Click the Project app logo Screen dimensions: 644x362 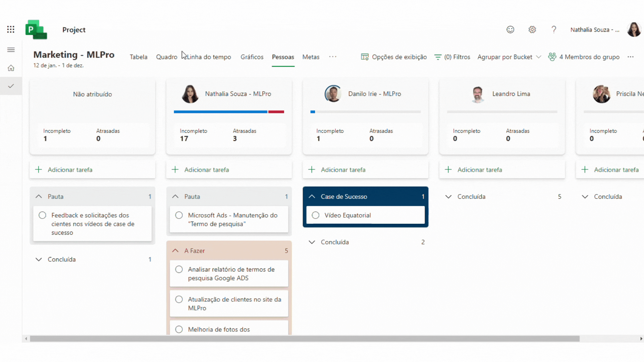pos(36,29)
